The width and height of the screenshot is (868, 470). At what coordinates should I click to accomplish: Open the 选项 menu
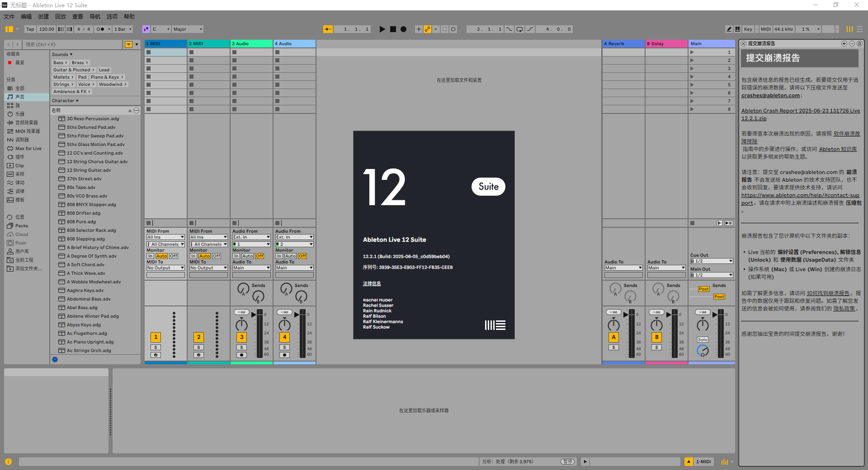click(112, 17)
